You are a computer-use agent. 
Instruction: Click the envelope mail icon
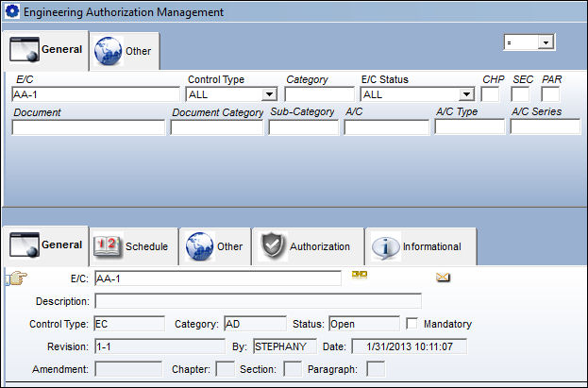443,278
